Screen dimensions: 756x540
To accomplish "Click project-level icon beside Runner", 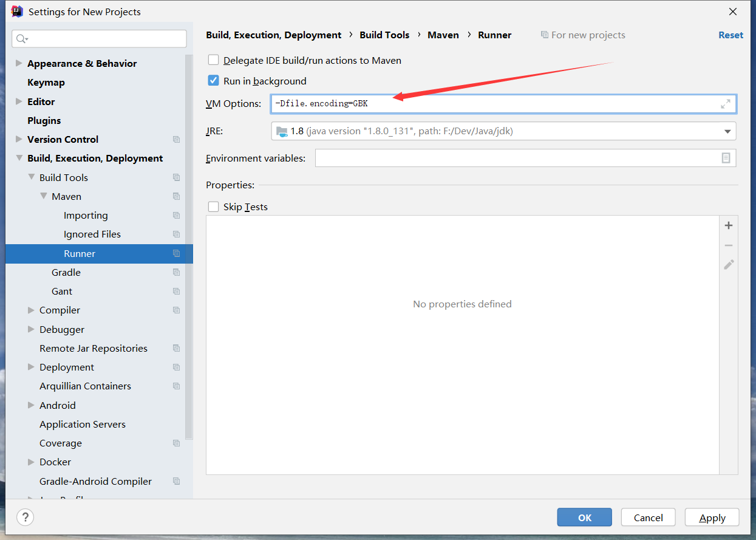I will click(176, 253).
